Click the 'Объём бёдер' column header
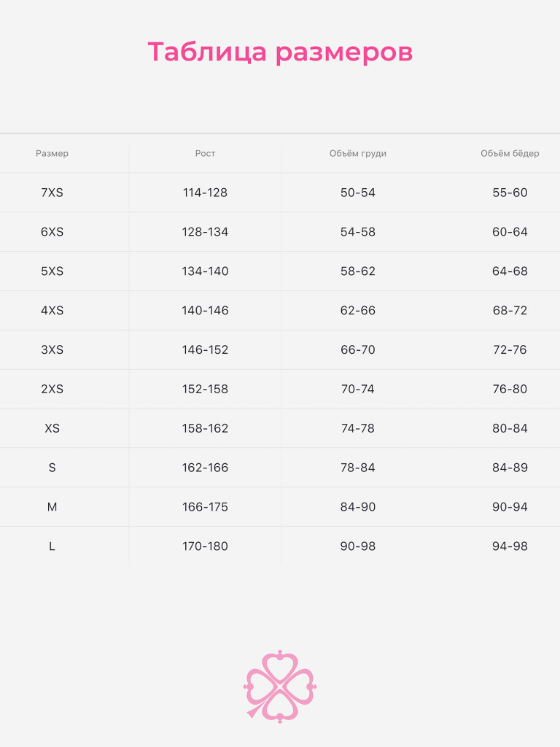Image resolution: width=560 pixels, height=747 pixels. click(510, 154)
